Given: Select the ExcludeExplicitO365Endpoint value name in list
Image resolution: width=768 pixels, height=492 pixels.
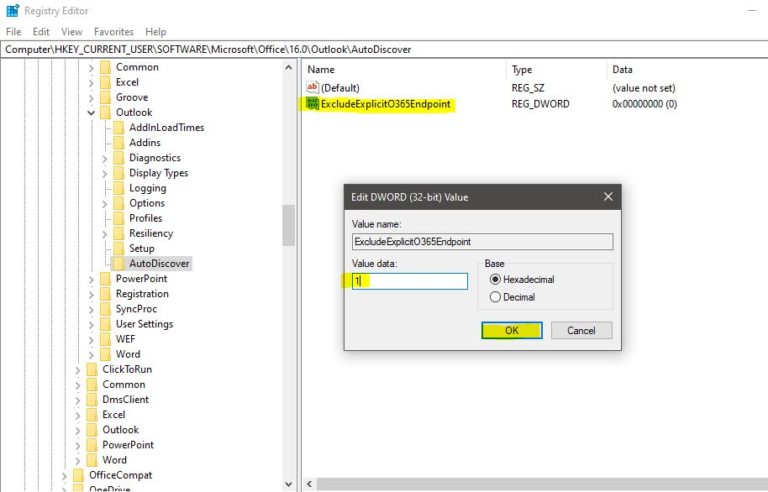Looking at the screenshot, I should tap(385, 104).
